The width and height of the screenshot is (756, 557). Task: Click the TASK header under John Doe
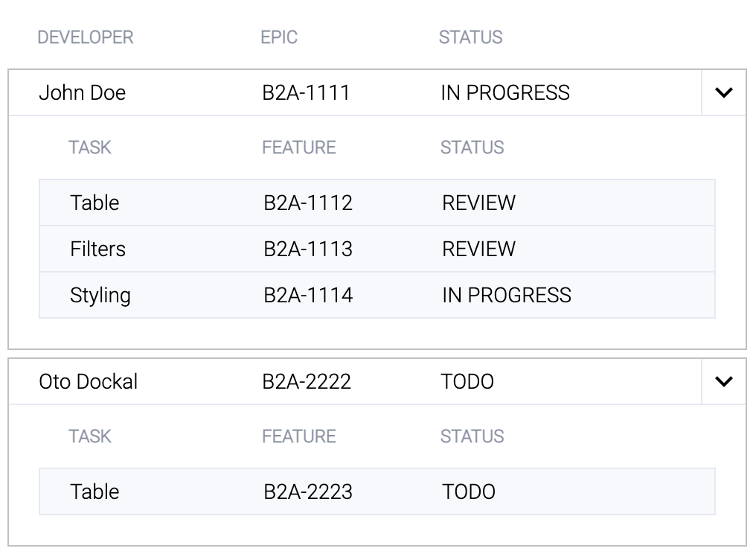[90, 147]
